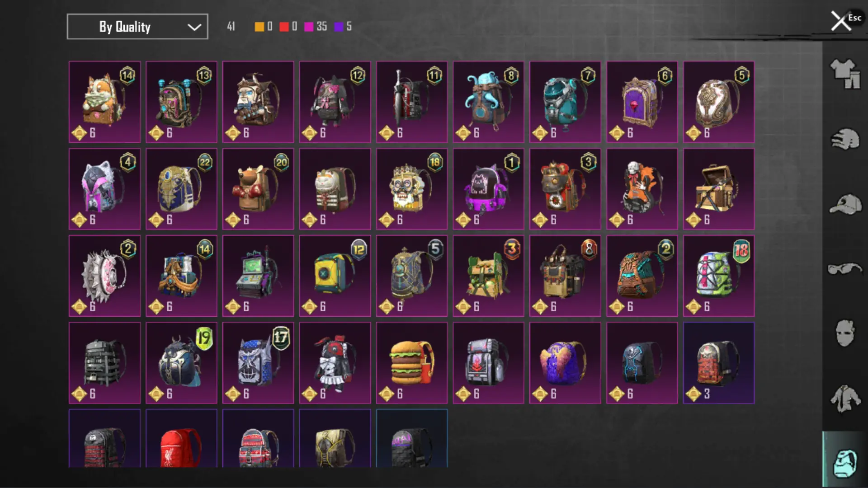Filter by the purple quality swatch showing 5
The image size is (868, 488).
pyautogui.click(x=338, y=27)
